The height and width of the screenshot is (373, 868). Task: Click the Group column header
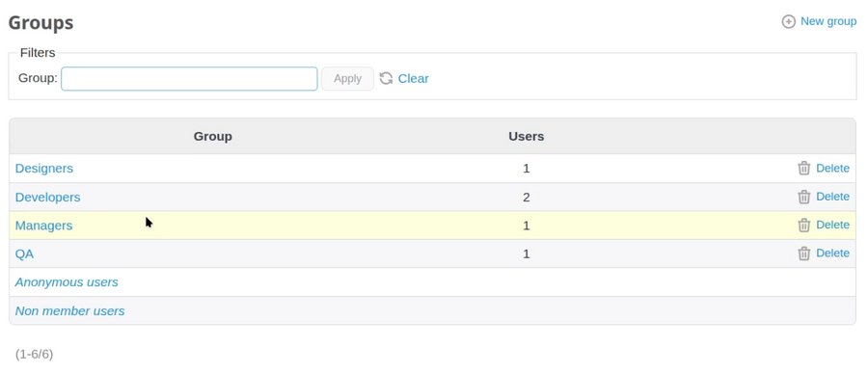212,136
